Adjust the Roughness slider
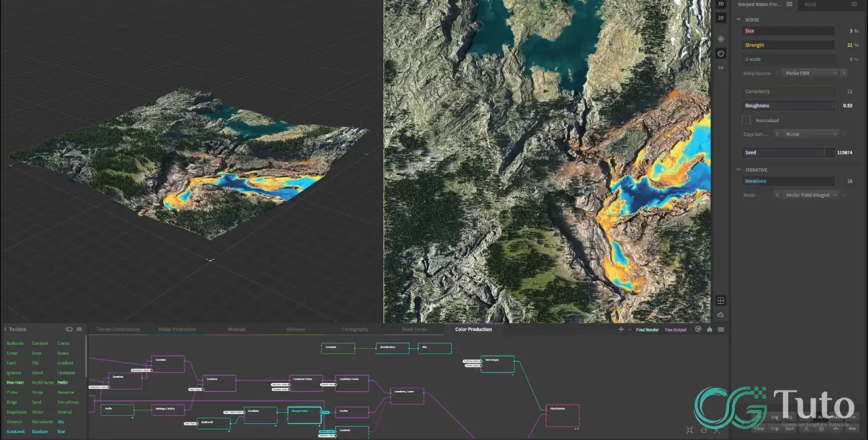This screenshot has width=868, height=440. point(787,105)
